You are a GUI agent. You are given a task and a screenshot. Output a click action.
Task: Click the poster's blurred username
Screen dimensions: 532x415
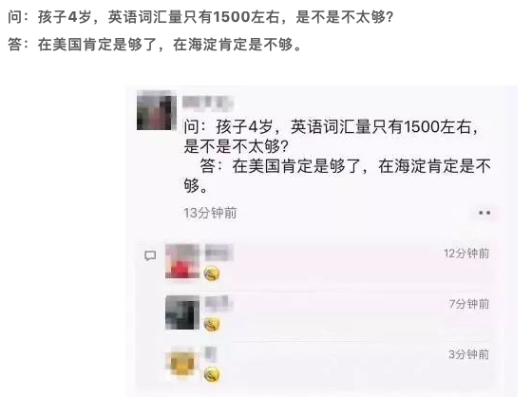pos(208,103)
